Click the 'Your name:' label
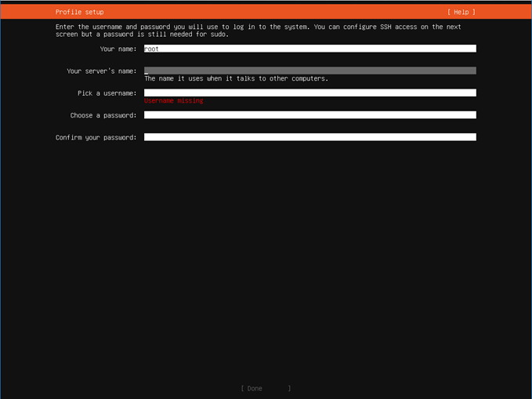The height and width of the screenshot is (399, 532). click(x=118, y=49)
